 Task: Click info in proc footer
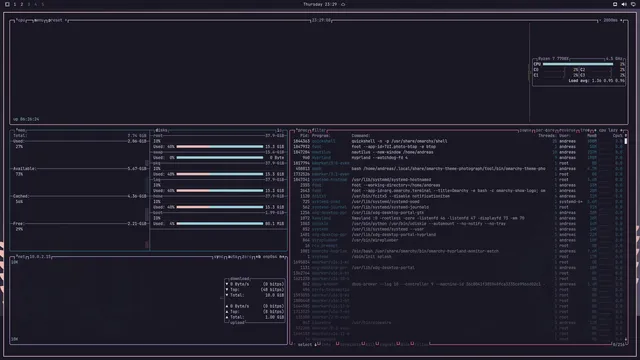tap(326, 344)
